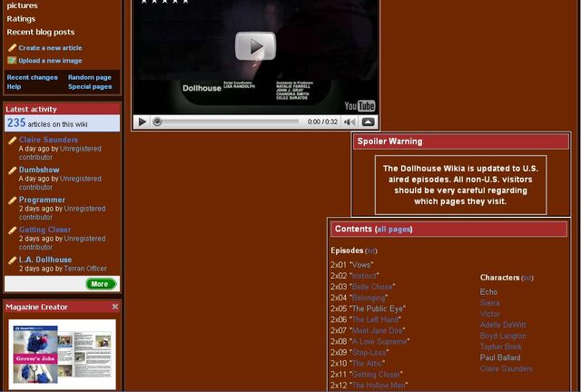This screenshot has height=392, width=581.
Task: Open Claire Saunders in Characters list
Action: pyautogui.click(x=507, y=368)
